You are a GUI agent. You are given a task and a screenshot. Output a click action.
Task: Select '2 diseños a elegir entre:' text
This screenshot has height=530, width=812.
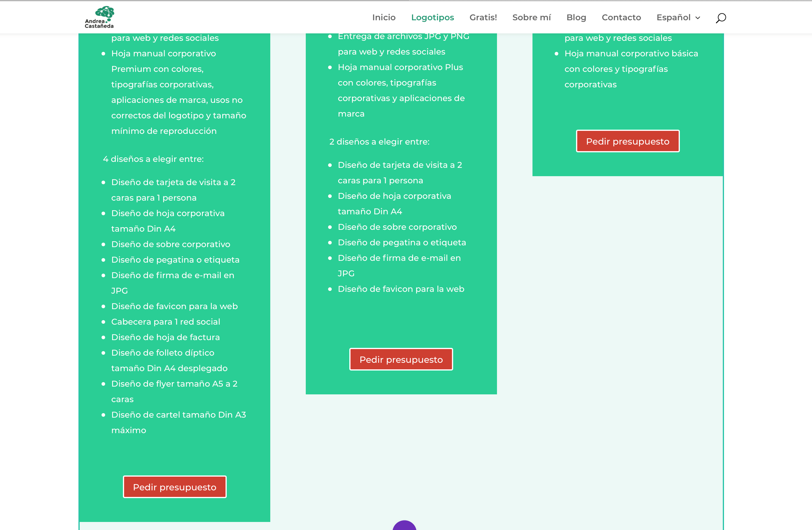click(379, 142)
